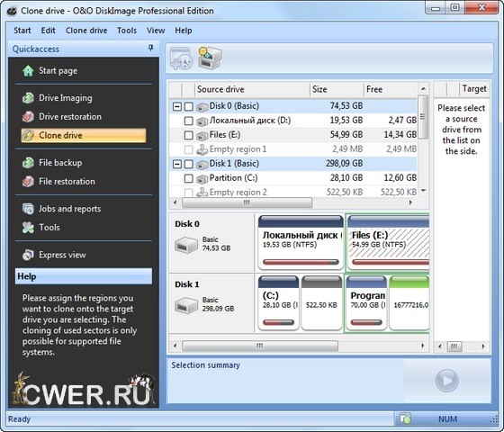Screen dimensions: 504x432
Task: Click the drive icon beside Локальный диск (D:)
Action: [202, 121]
